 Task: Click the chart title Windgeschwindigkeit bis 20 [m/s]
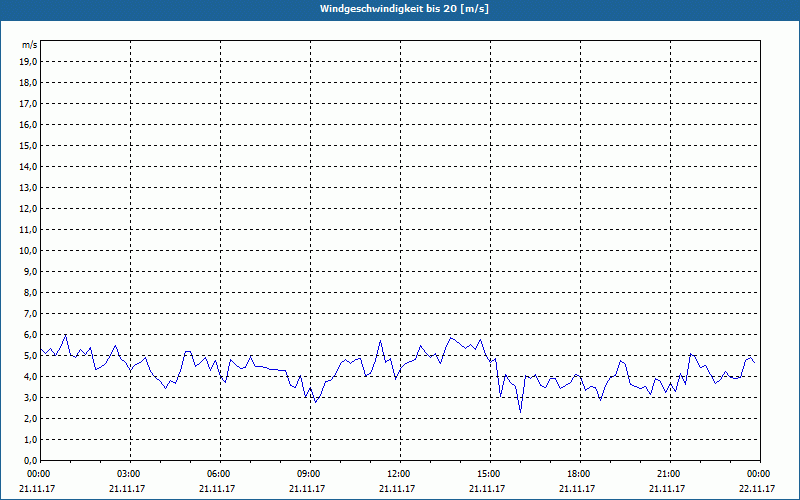[x=404, y=9]
